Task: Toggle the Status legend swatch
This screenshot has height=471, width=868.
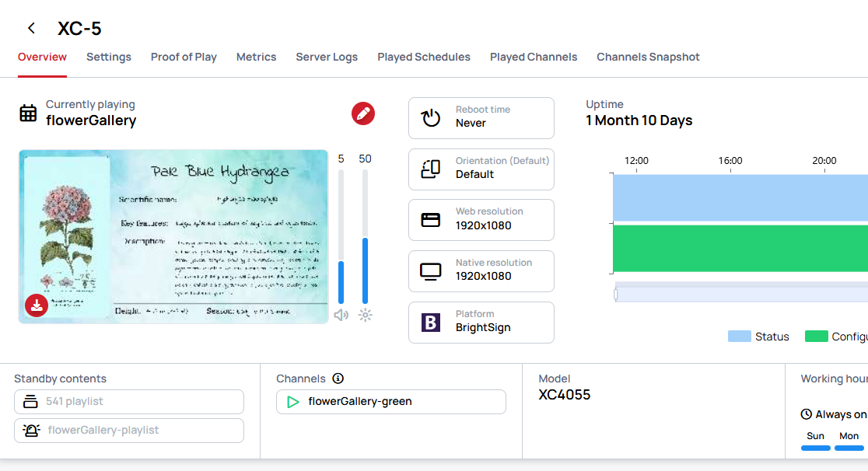Action: click(x=740, y=337)
